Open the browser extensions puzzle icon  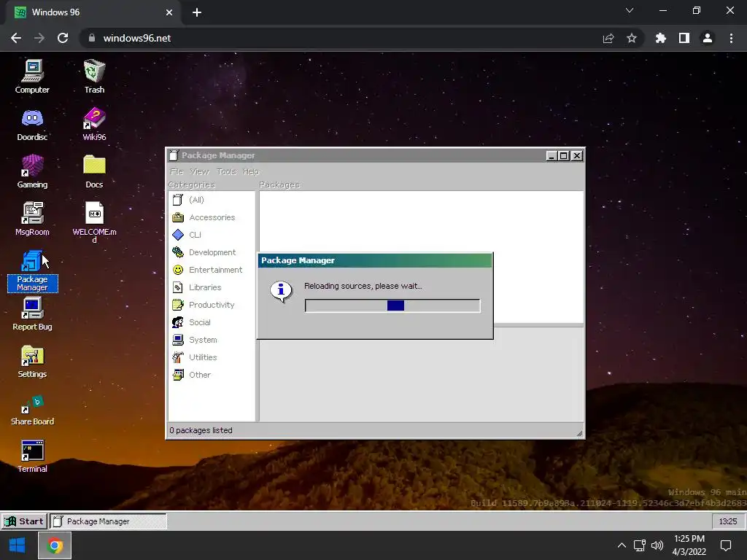click(x=661, y=38)
